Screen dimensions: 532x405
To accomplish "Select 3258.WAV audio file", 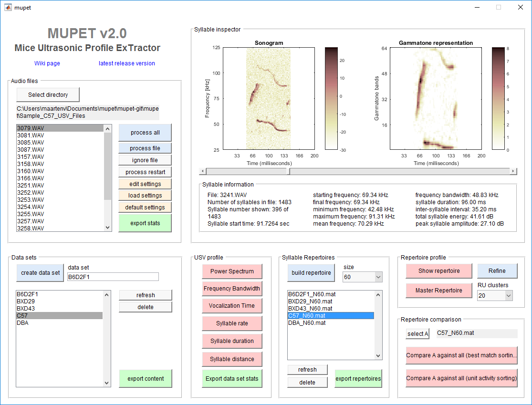I will 60,228.
